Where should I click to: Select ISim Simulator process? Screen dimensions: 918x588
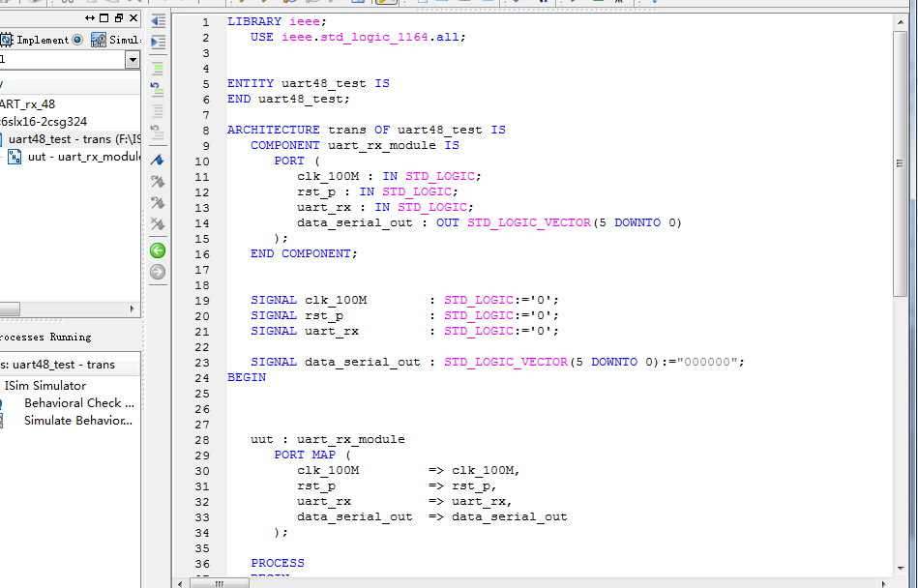[x=45, y=386]
